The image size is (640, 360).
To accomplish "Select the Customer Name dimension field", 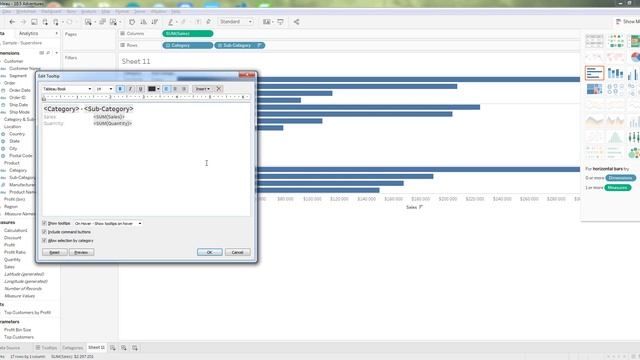I will point(25,69).
